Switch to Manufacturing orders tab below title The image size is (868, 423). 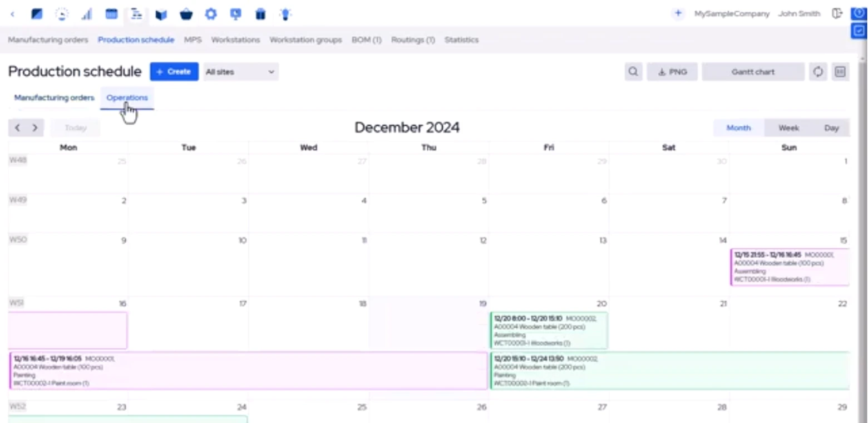54,97
